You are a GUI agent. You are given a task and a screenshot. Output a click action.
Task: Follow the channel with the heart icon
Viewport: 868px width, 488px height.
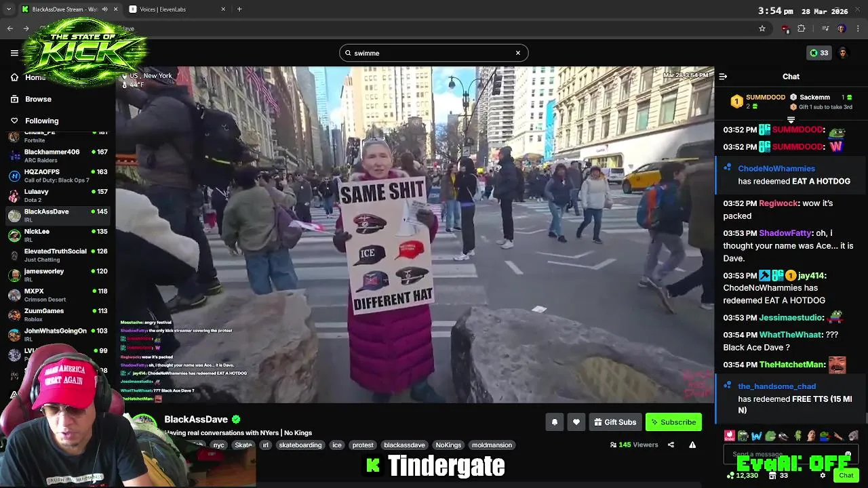576,422
